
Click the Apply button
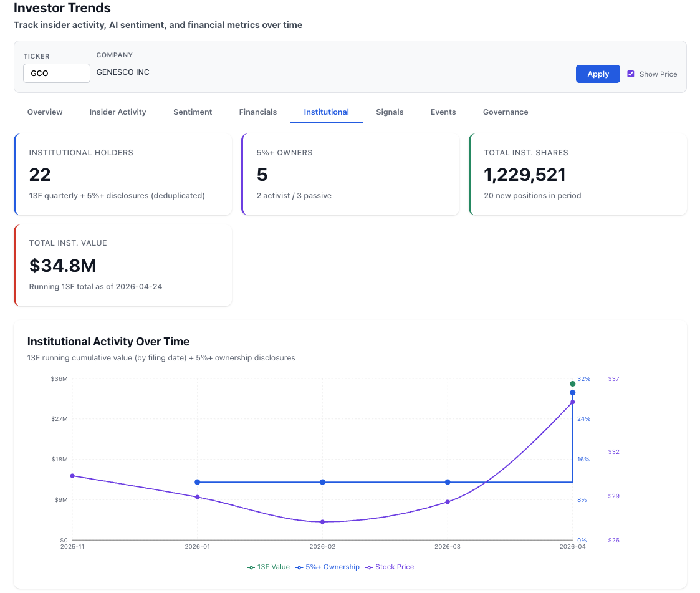(x=597, y=74)
